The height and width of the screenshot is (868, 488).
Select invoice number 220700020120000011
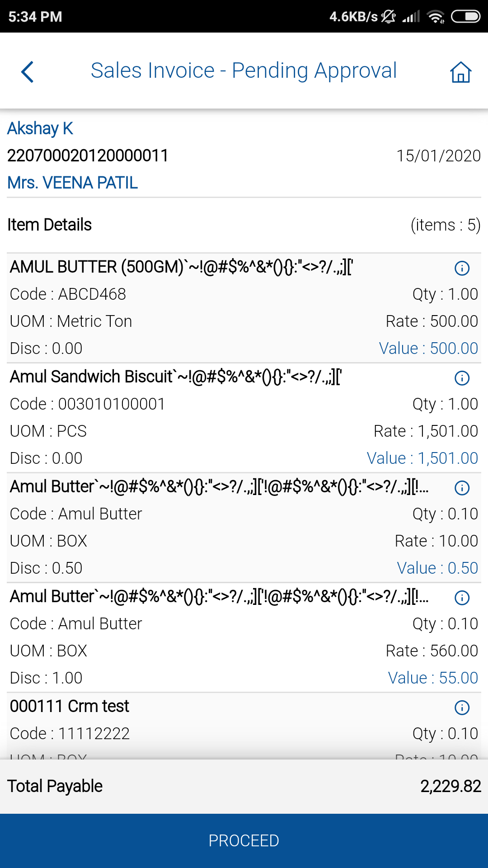click(x=88, y=156)
